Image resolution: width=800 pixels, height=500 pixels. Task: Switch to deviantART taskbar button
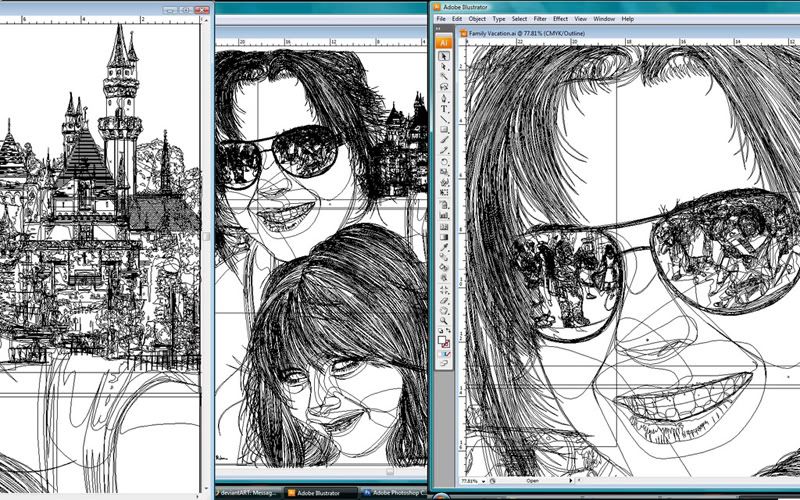tap(247, 493)
